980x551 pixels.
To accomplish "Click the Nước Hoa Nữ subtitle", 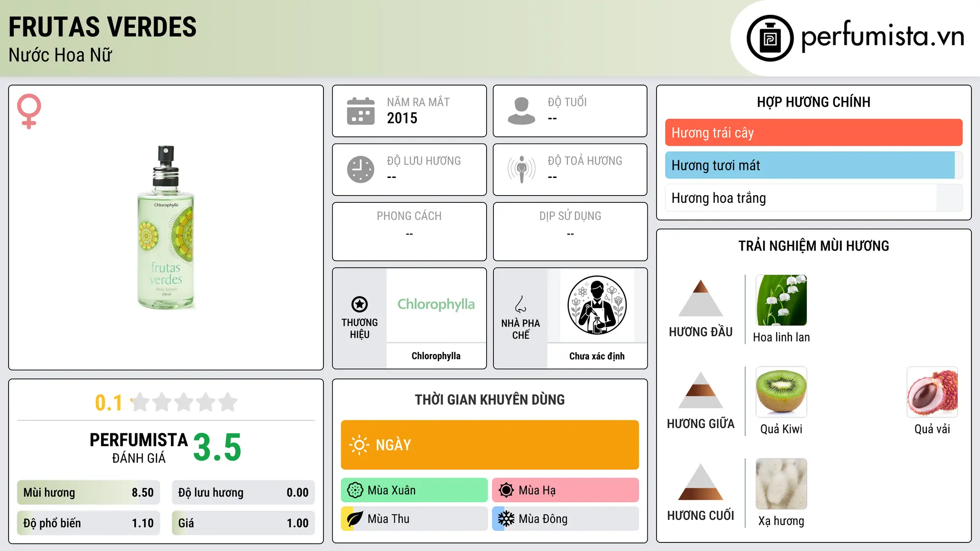I will (60, 55).
